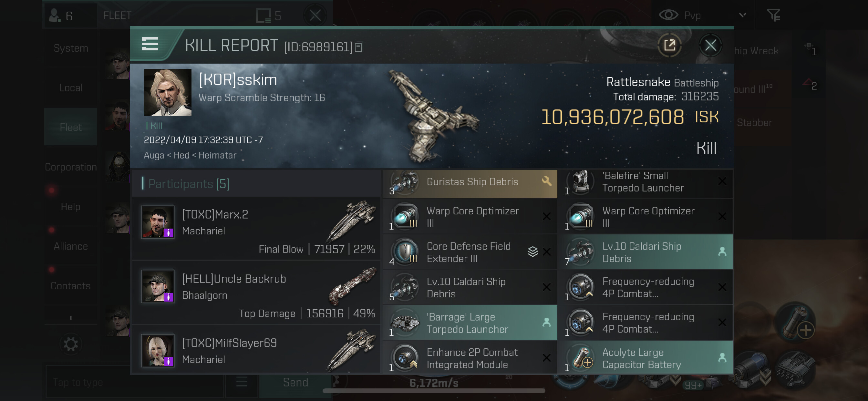
Task: Tap the chat text input field
Action: click(135, 382)
